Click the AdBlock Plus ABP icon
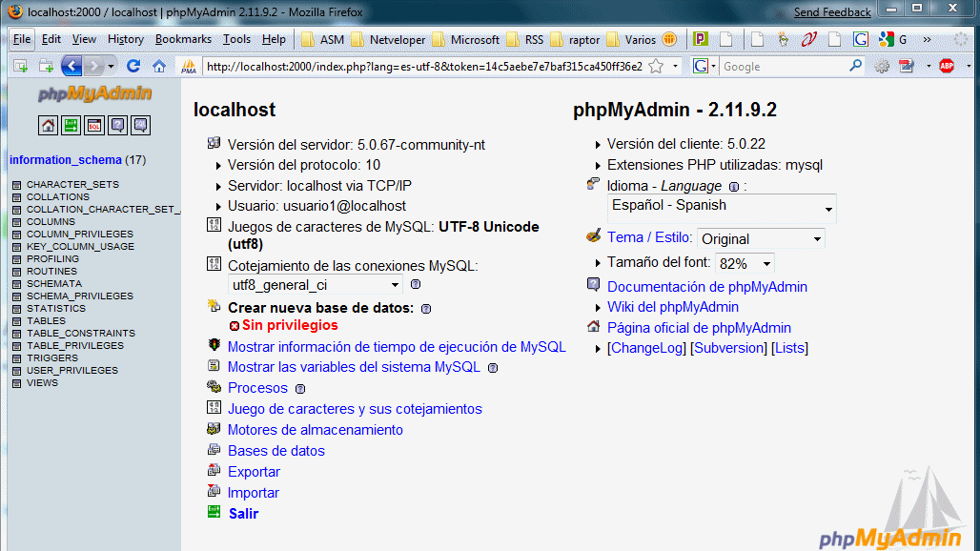980x551 pixels. [x=947, y=66]
